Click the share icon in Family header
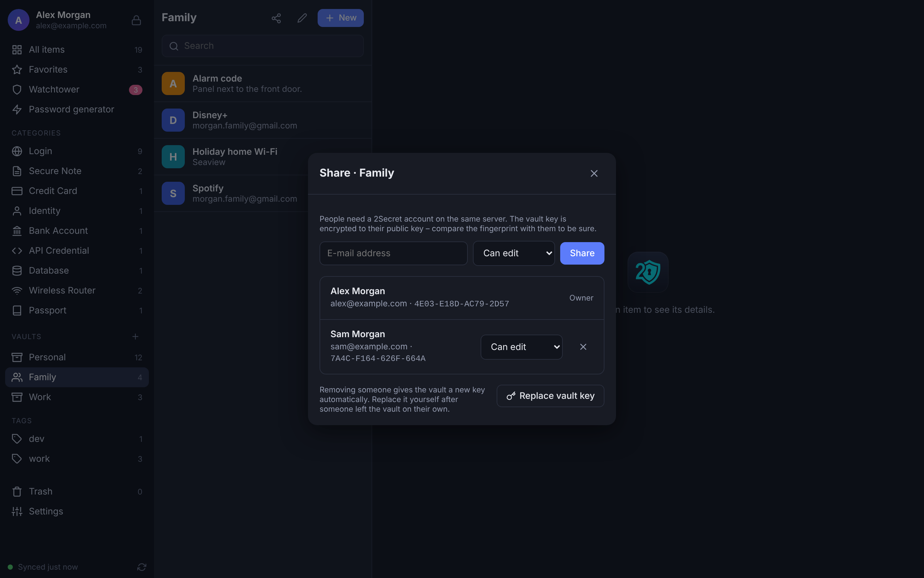This screenshot has width=924, height=578. (x=276, y=18)
